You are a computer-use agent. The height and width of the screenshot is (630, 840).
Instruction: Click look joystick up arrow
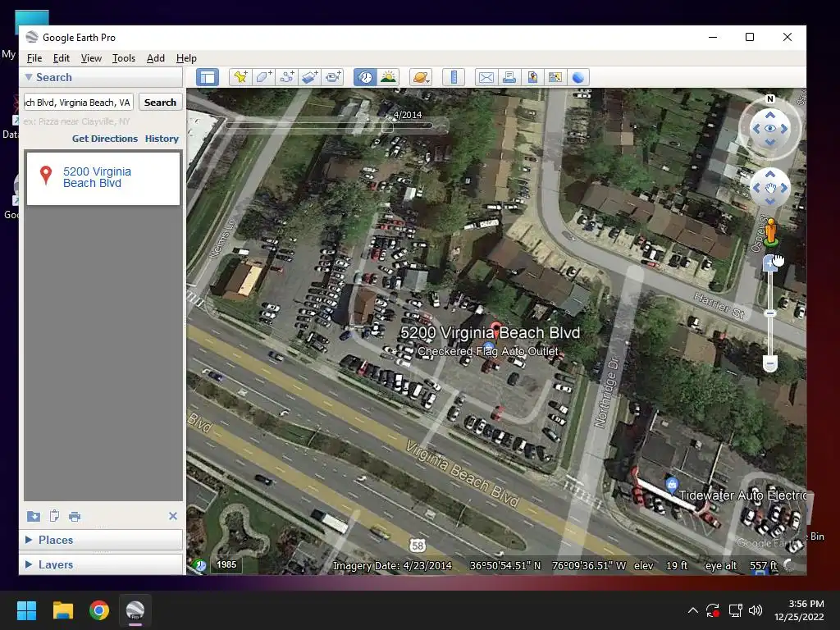click(769, 115)
